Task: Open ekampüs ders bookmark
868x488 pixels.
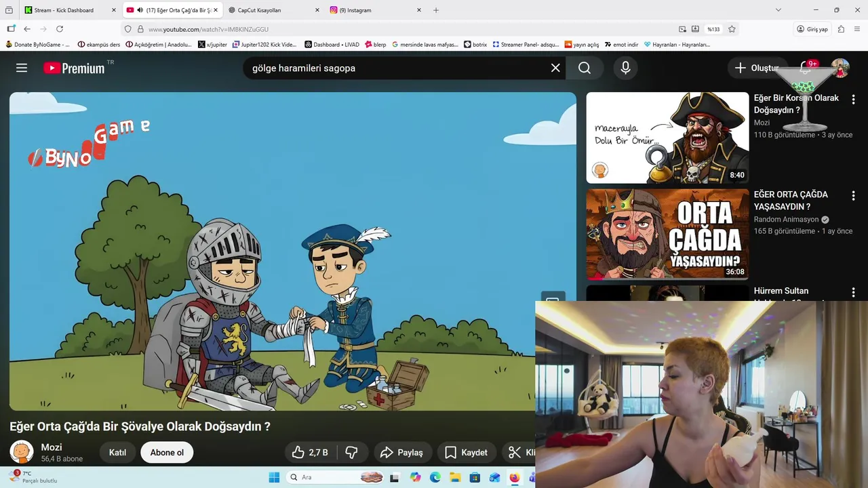Action: coord(99,45)
